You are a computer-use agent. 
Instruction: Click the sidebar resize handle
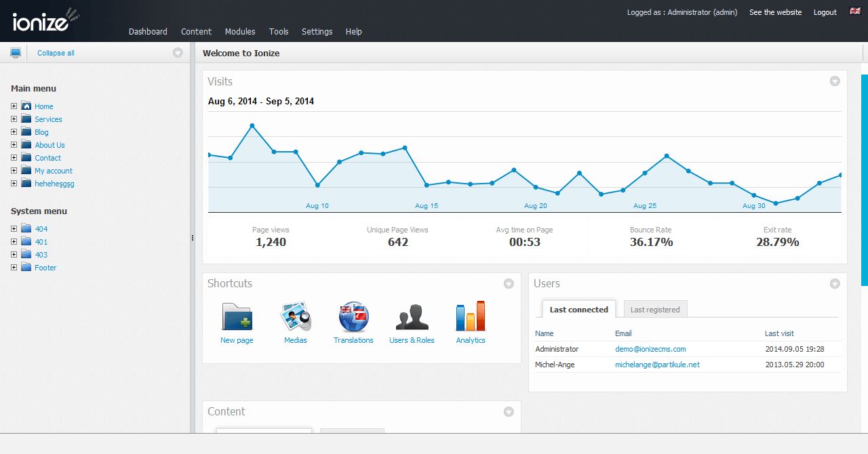192,238
